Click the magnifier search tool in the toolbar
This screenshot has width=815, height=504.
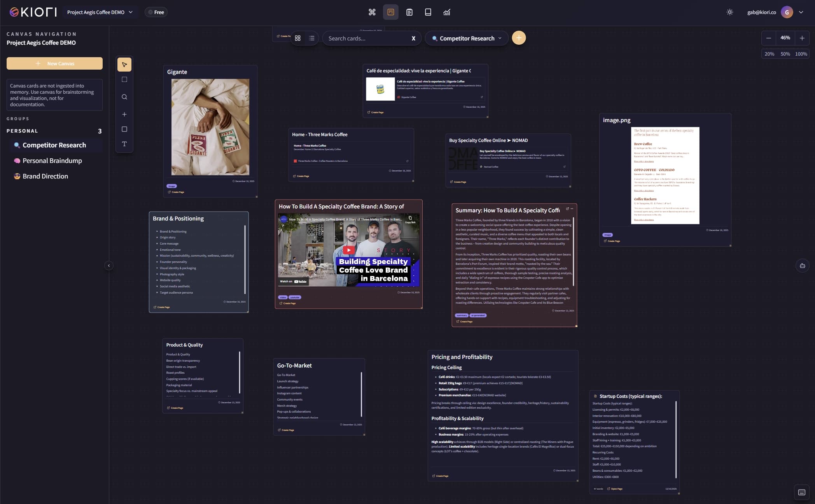(124, 97)
